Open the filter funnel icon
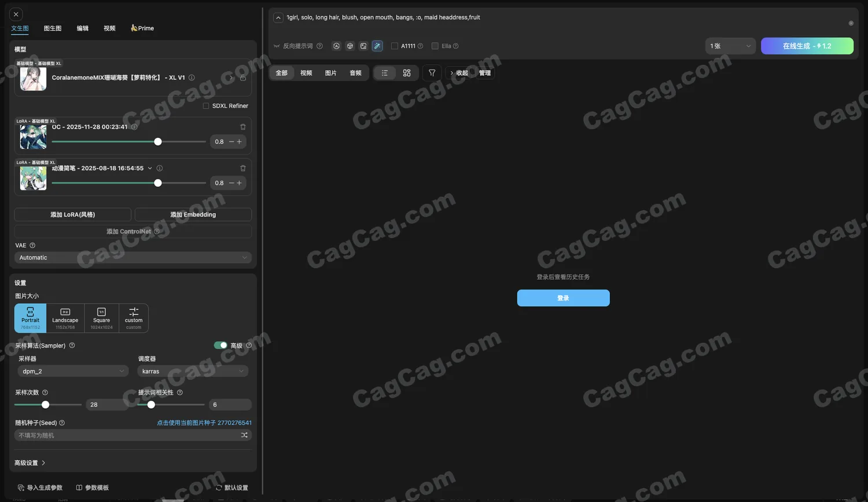The width and height of the screenshot is (868, 502). click(x=432, y=73)
